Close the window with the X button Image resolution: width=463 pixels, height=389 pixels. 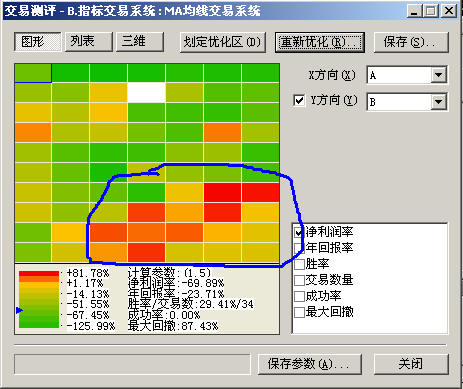tap(449, 11)
